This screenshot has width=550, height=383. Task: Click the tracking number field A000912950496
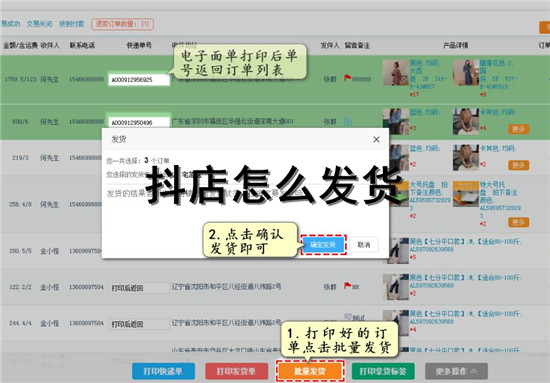pyautogui.click(x=139, y=122)
